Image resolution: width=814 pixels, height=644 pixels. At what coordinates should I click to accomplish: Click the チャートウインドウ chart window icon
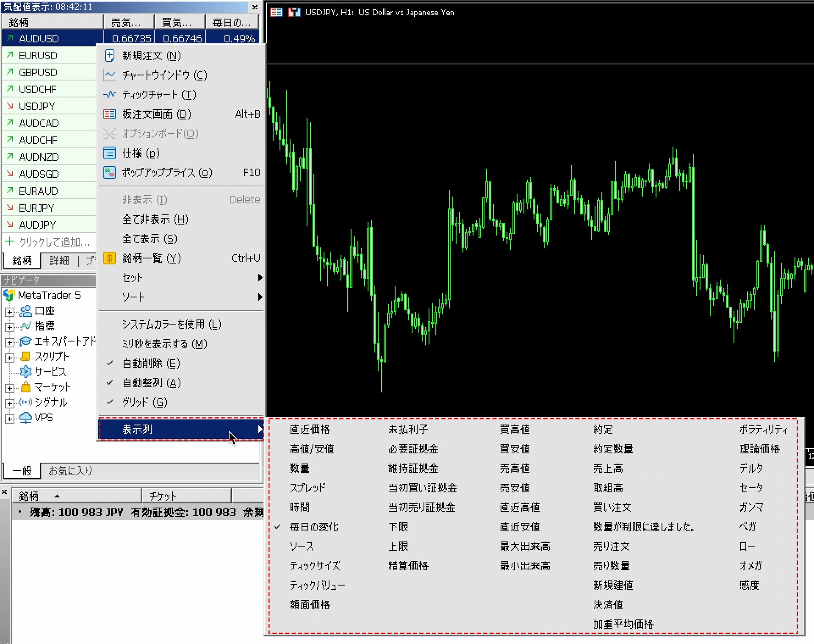[110, 75]
